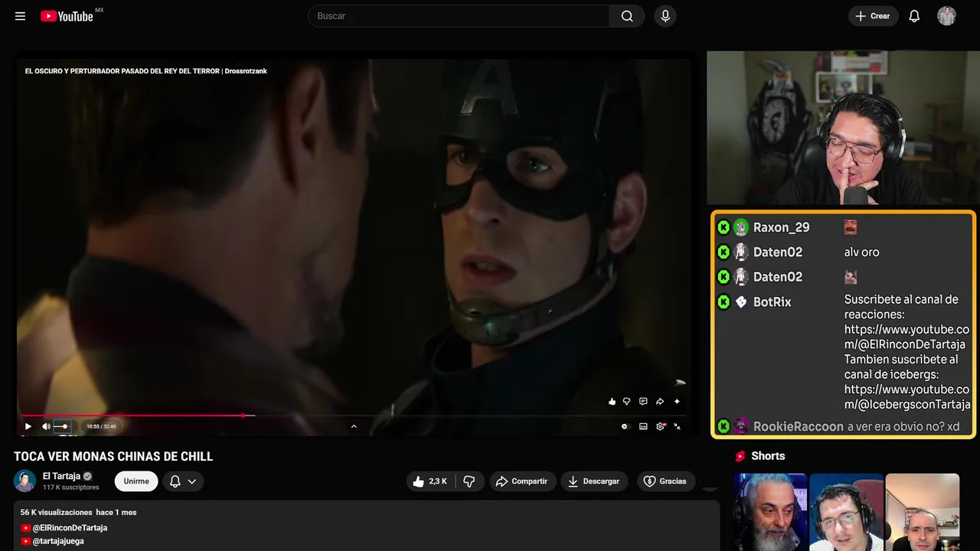Open El Tartaja channel name link

[61, 476]
